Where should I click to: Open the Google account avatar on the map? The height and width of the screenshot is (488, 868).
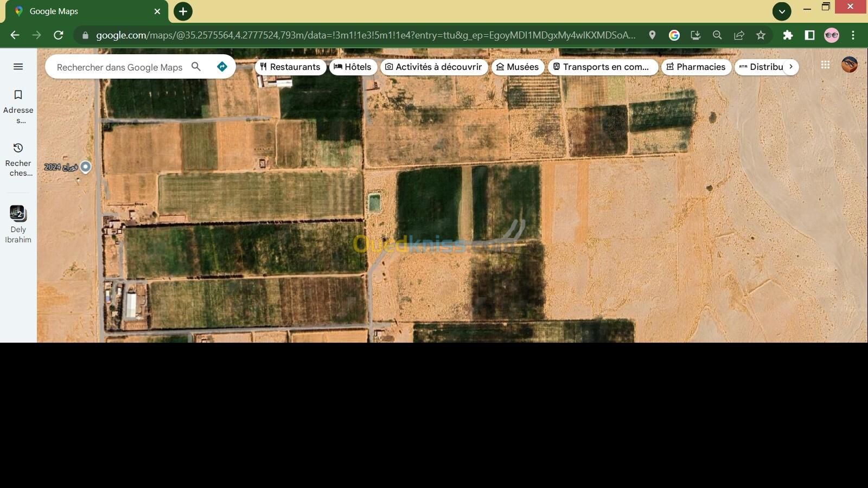pos(850,65)
